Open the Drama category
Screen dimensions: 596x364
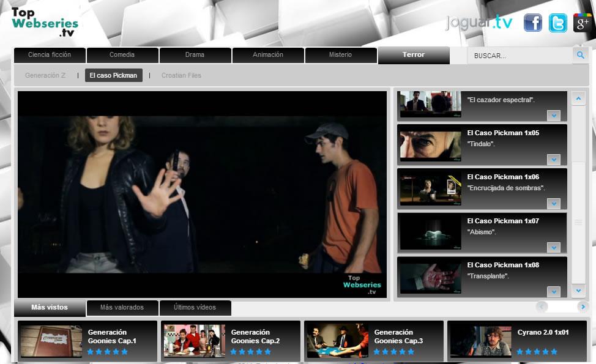click(195, 55)
